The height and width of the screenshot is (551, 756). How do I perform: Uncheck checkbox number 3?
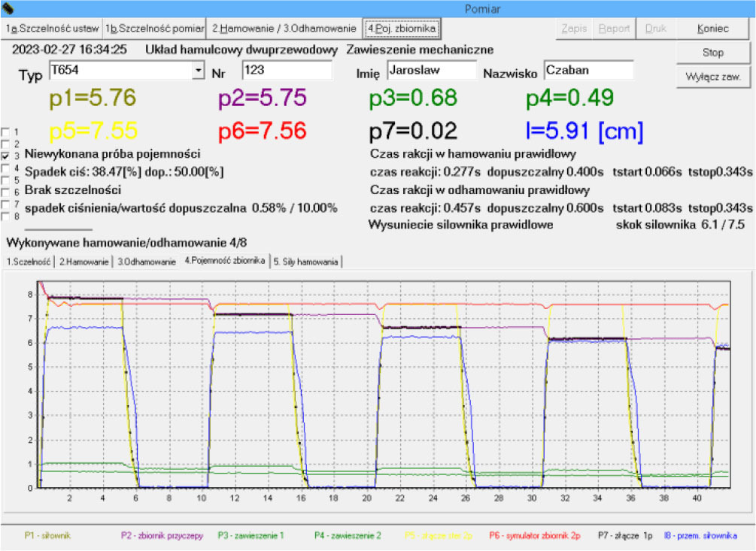pyautogui.click(x=6, y=155)
